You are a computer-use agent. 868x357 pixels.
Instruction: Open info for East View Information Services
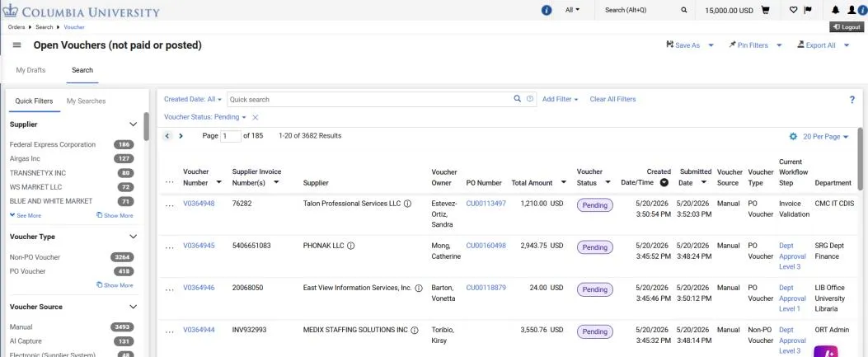pos(419,288)
